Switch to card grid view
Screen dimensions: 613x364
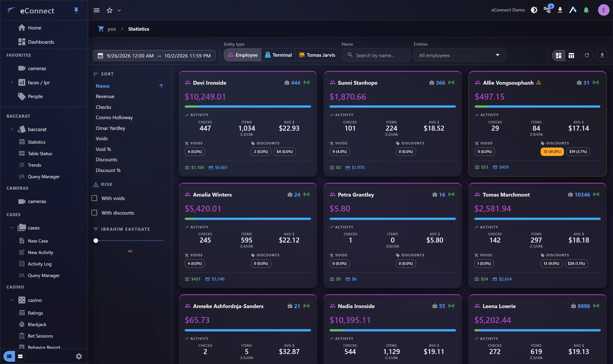point(559,56)
